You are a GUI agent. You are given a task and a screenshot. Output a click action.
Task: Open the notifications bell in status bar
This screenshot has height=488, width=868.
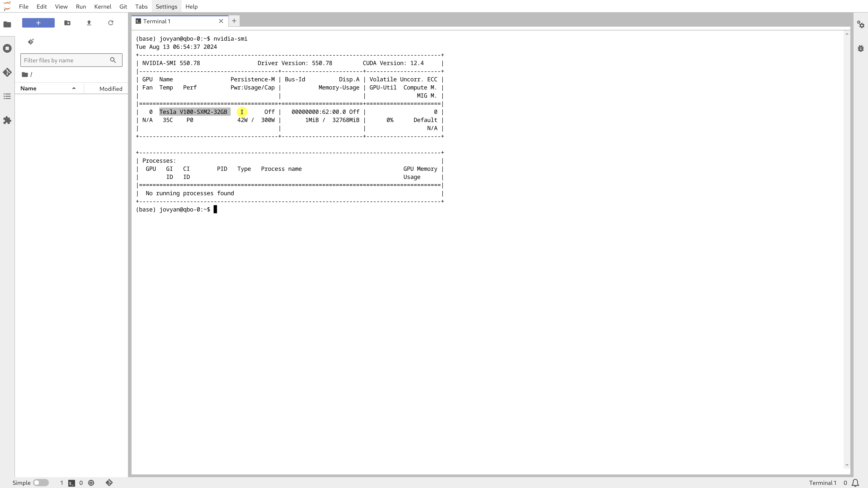(x=855, y=483)
